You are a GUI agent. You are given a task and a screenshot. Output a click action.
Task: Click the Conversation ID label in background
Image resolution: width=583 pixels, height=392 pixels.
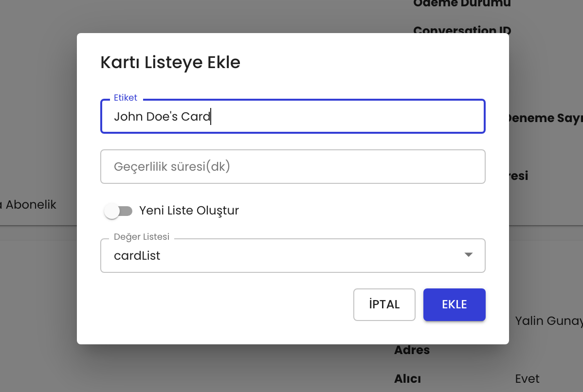[461, 30]
